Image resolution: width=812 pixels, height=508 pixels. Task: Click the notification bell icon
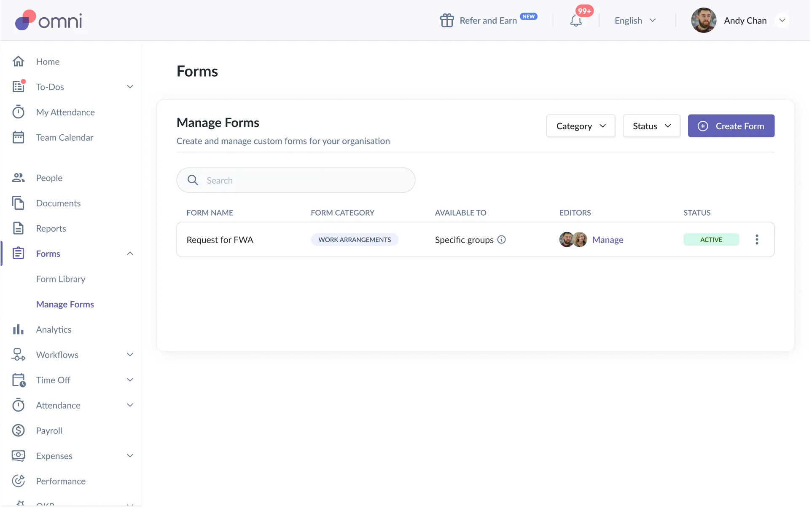pos(576,21)
